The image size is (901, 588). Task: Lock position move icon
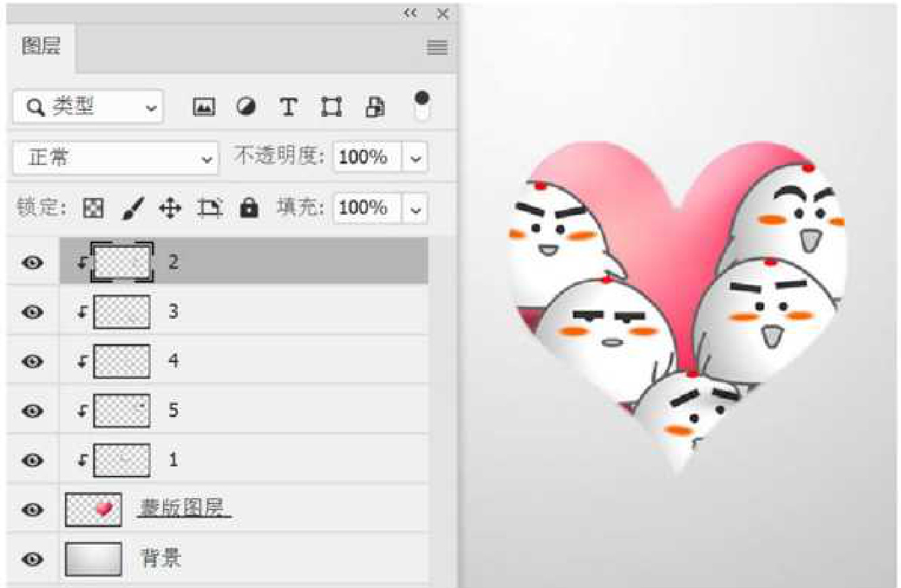coord(170,208)
